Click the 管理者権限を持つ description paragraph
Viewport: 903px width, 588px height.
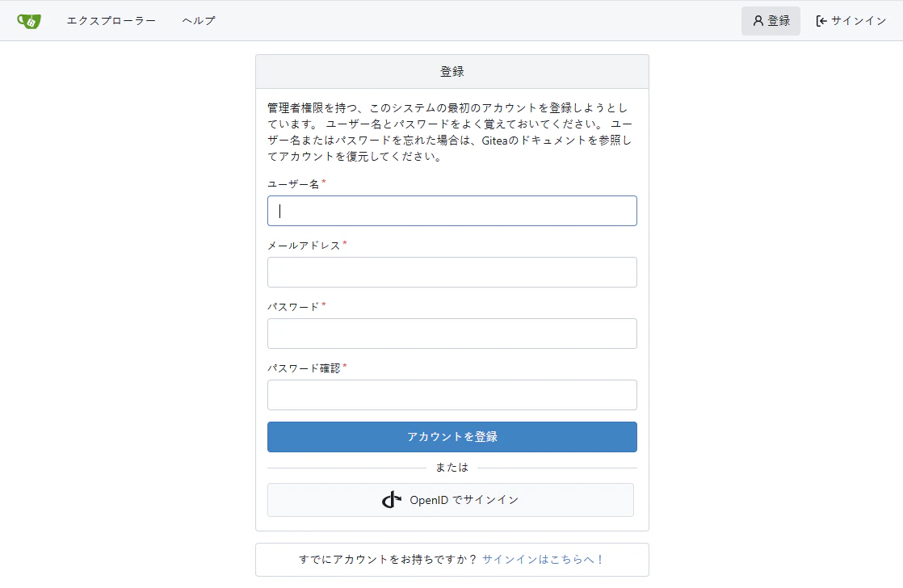point(450,132)
